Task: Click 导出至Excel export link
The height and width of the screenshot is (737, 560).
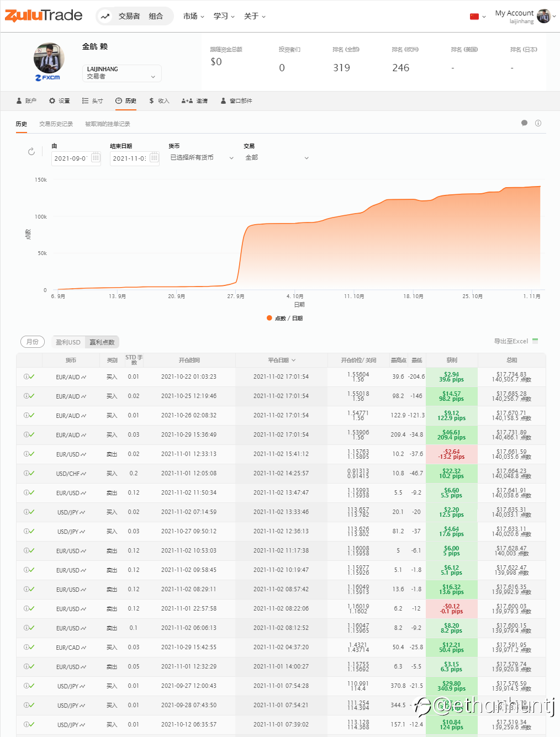Action: coord(516,341)
